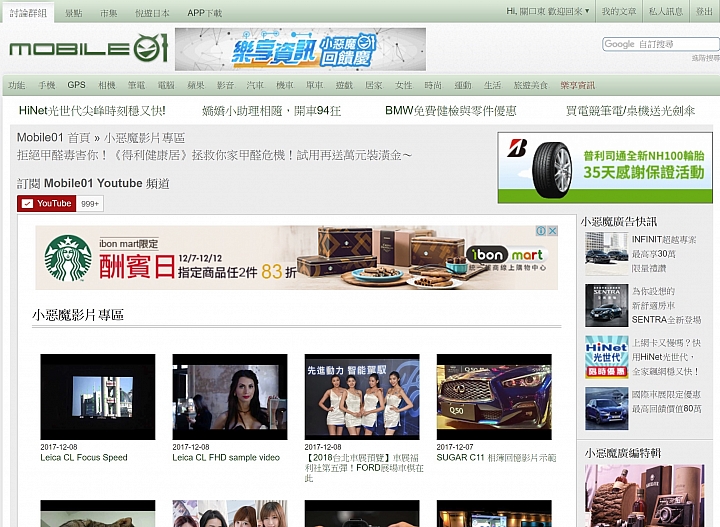Click the 小惡魔廣編特輯 whisky feature image
The width and height of the screenshot is (720, 527).
click(644, 496)
